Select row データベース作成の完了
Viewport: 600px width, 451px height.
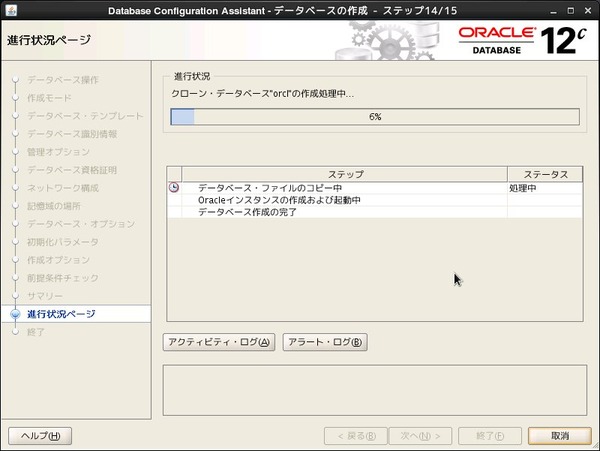375,212
